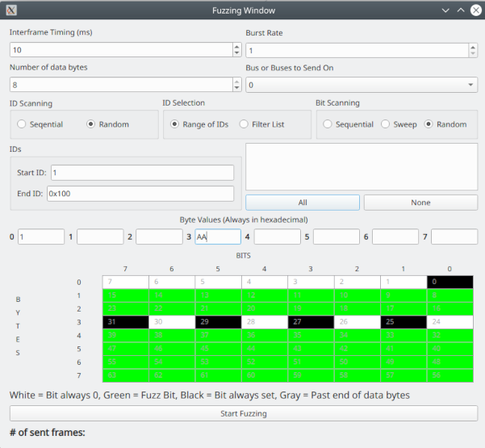Click the Start ID input field
The width and height of the screenshot is (485, 448).
click(x=142, y=172)
